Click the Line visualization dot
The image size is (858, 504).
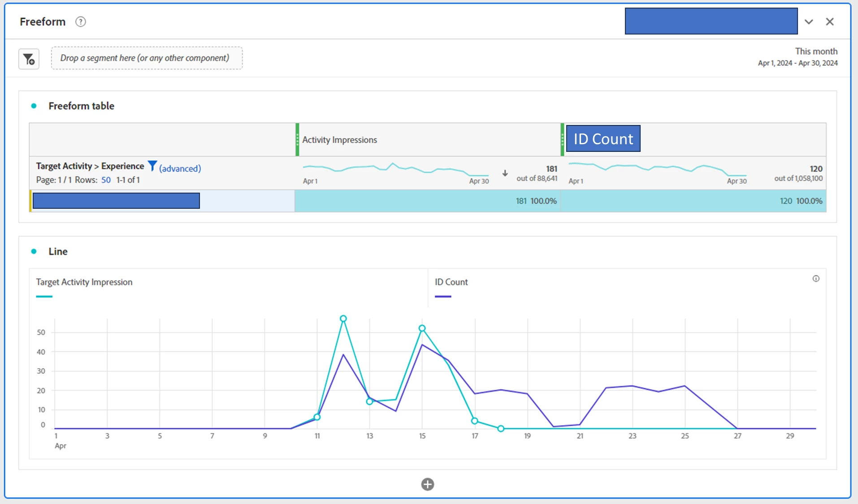pos(34,251)
